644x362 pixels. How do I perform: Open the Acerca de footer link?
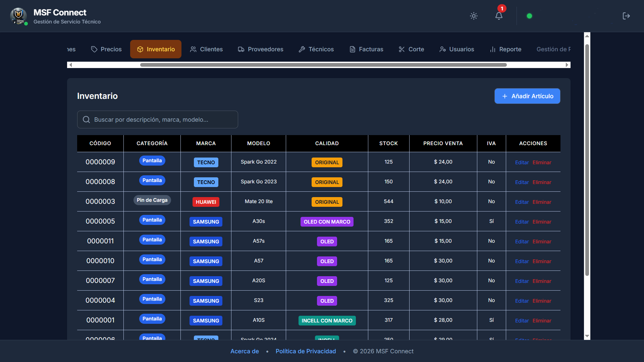coord(245,351)
